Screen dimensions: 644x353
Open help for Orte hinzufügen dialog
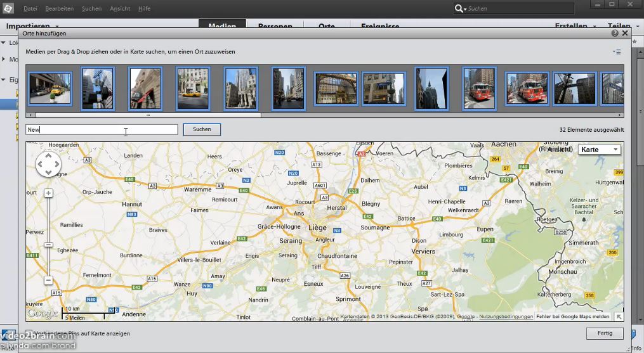pyautogui.click(x=615, y=33)
